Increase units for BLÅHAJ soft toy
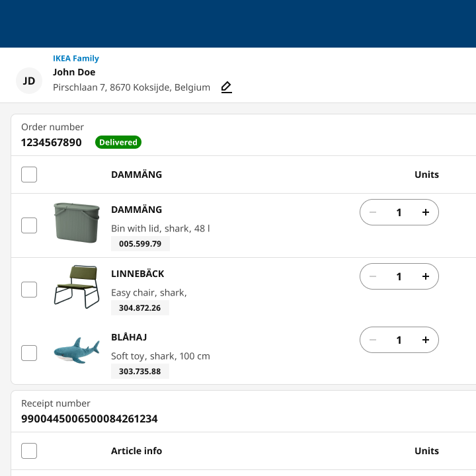Image resolution: width=476 pixels, height=476 pixels. click(426, 340)
